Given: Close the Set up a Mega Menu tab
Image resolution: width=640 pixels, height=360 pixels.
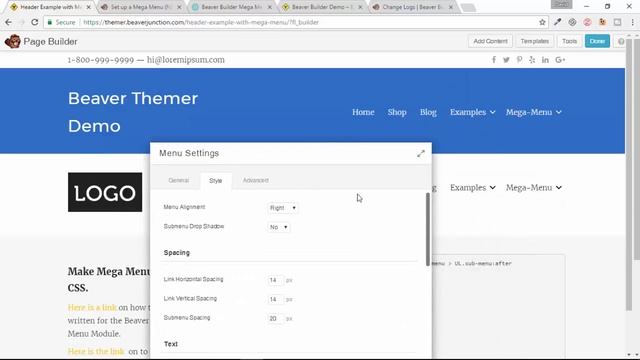Looking at the screenshot, I should (x=179, y=7).
